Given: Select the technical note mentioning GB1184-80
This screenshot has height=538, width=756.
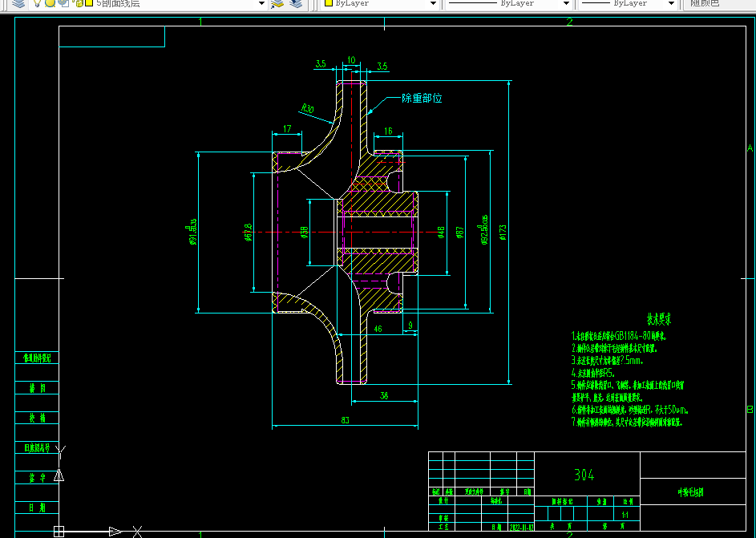Looking at the screenshot, I should 620,335.
